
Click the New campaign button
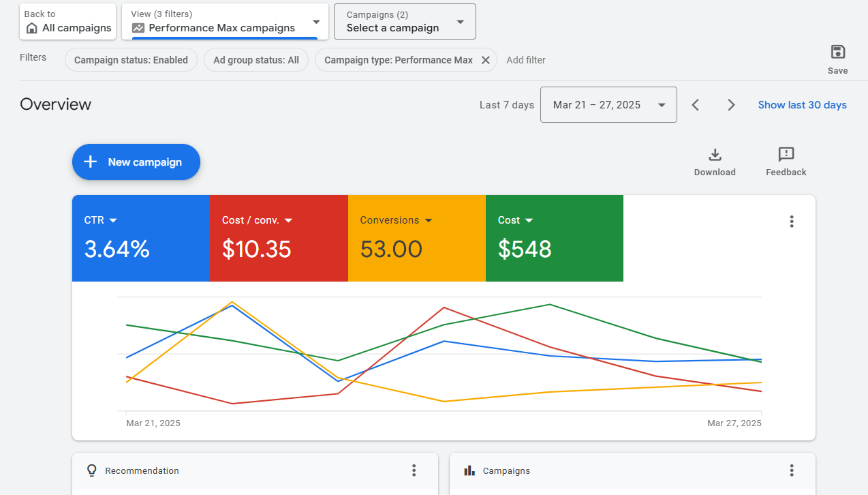coord(136,162)
